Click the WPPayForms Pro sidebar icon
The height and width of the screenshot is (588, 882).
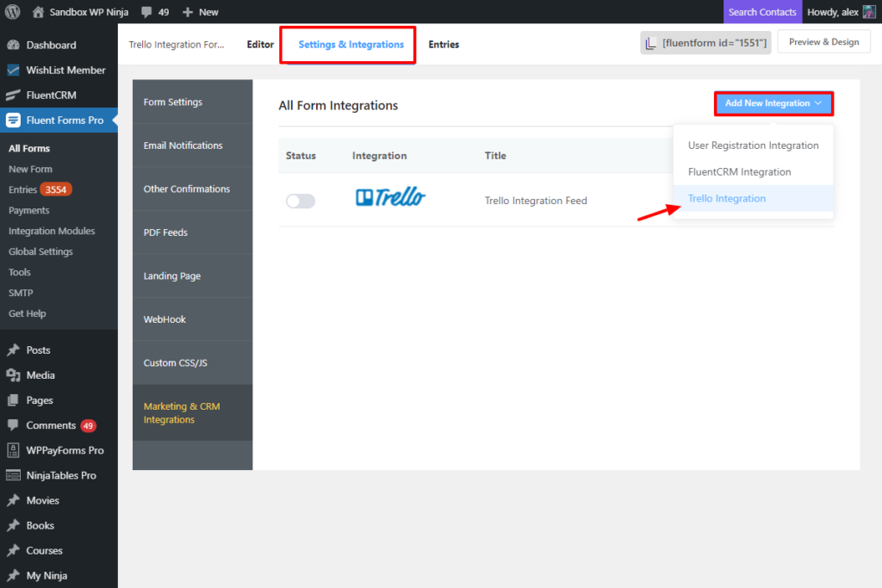(14, 450)
